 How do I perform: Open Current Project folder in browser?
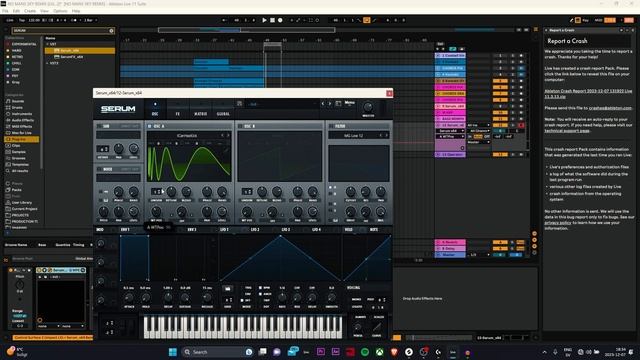coord(24,209)
